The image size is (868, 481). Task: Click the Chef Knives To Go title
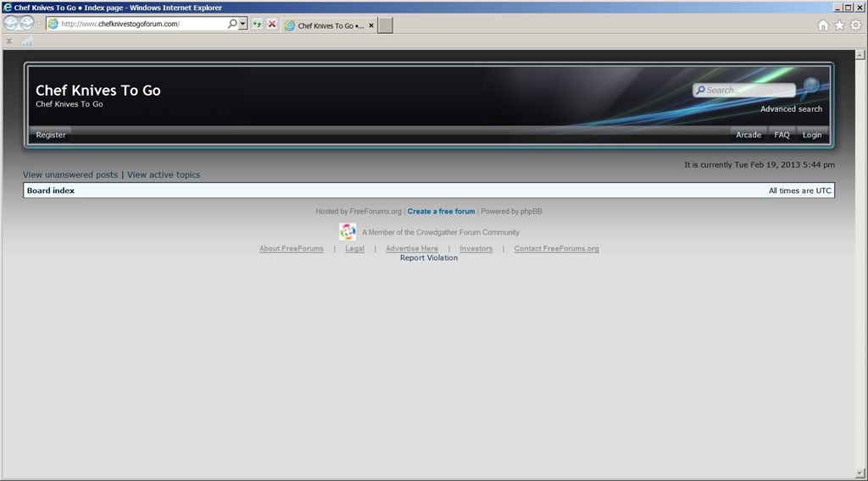click(x=98, y=90)
